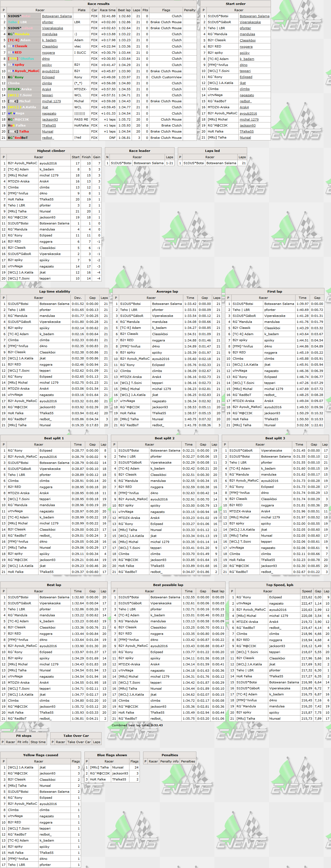
Task: Open Viperakecske link in Start order table
Action: [250, 22]
